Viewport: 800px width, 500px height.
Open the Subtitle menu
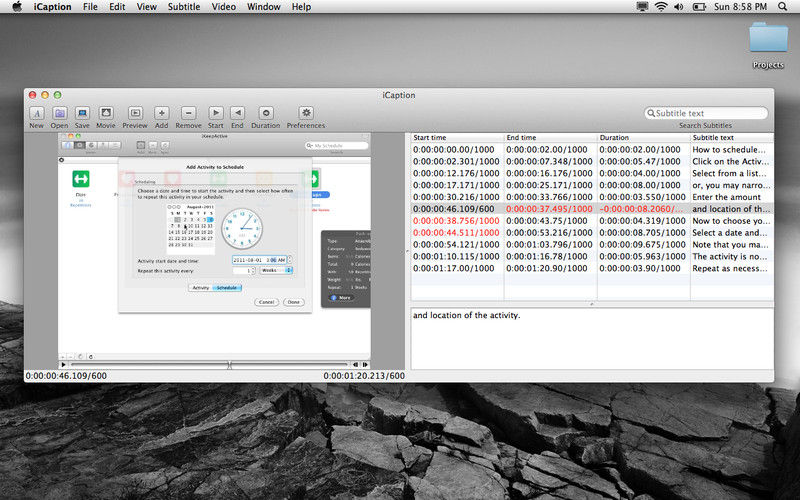[184, 7]
